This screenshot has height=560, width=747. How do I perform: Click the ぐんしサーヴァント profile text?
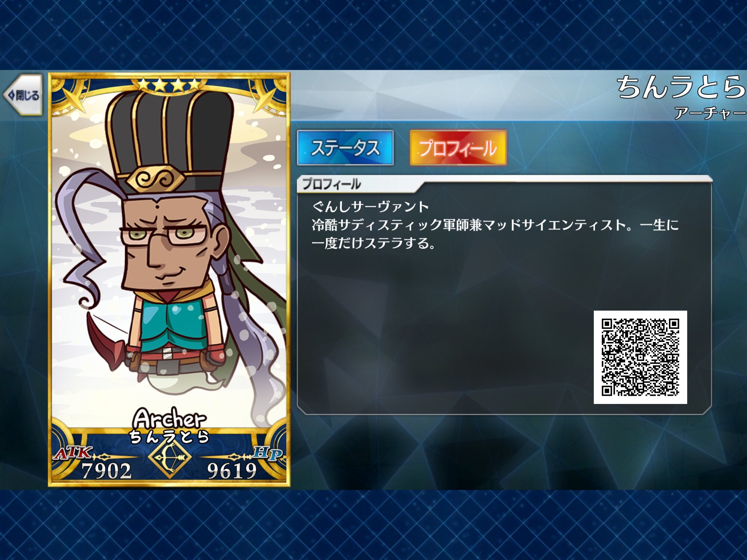pyautogui.click(x=371, y=206)
